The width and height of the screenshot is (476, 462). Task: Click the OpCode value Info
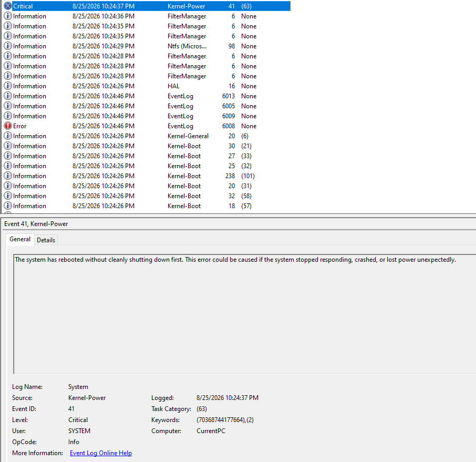click(x=74, y=442)
